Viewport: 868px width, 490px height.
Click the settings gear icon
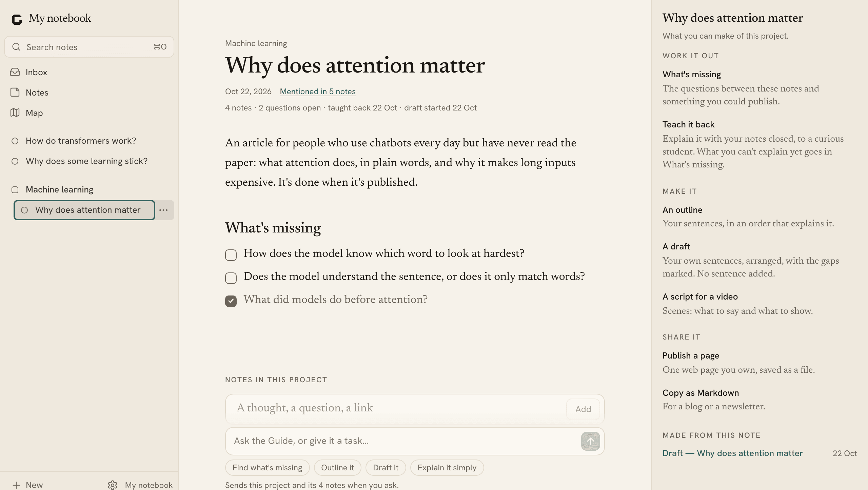(x=113, y=485)
